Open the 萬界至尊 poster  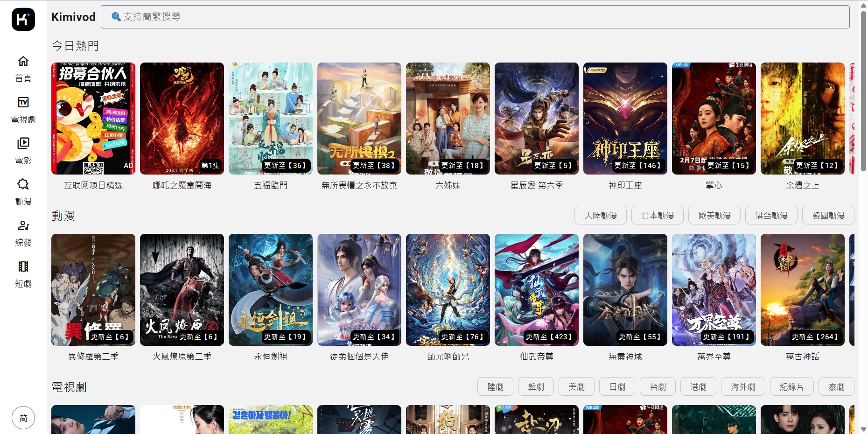pyautogui.click(x=714, y=290)
